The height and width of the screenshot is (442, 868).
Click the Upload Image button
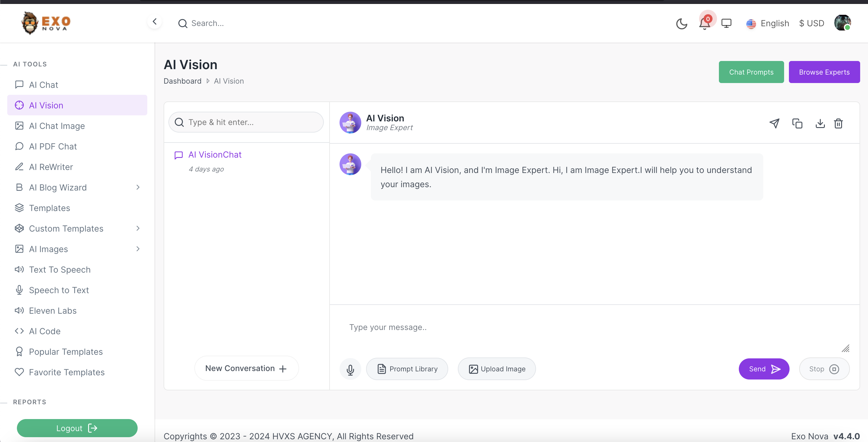click(x=497, y=369)
